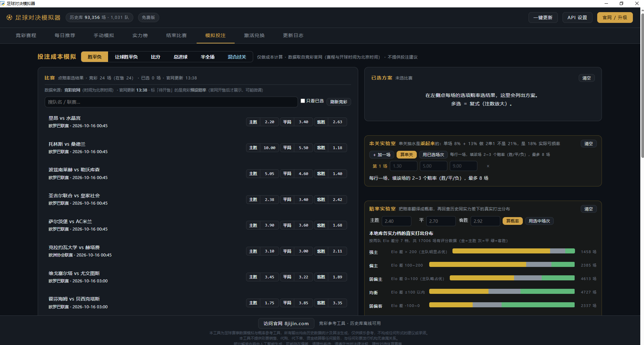Switch to the 竞彩赛程 tab

pos(26,35)
